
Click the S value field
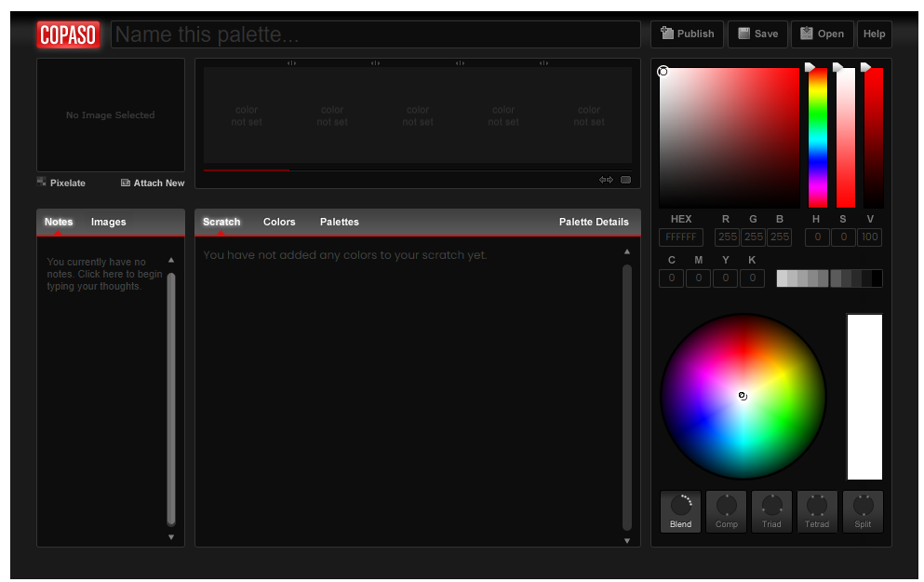pos(843,237)
